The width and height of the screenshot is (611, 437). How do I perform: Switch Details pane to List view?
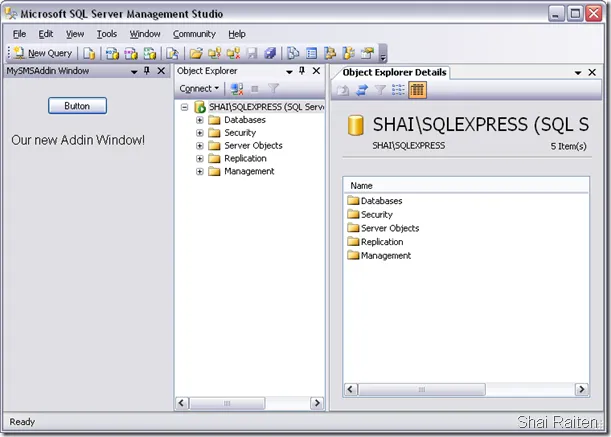point(398,90)
